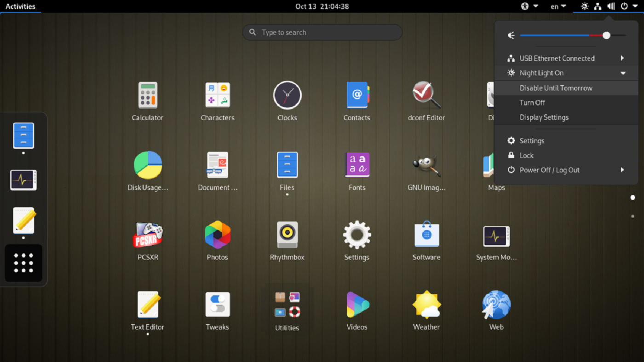Viewport: 644px width, 362px height.
Task: Launch Files from the dock
Action: (23, 136)
